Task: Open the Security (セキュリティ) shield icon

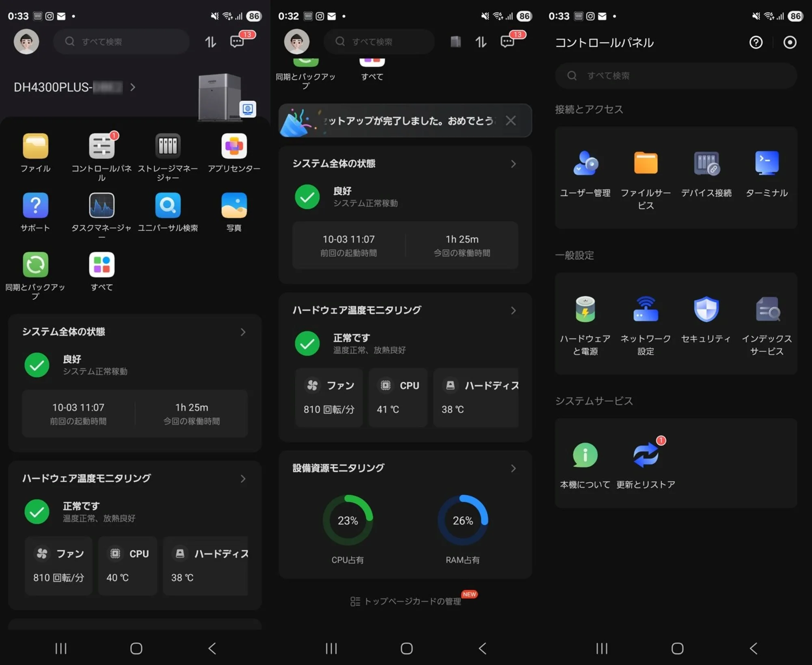Action: click(706, 309)
